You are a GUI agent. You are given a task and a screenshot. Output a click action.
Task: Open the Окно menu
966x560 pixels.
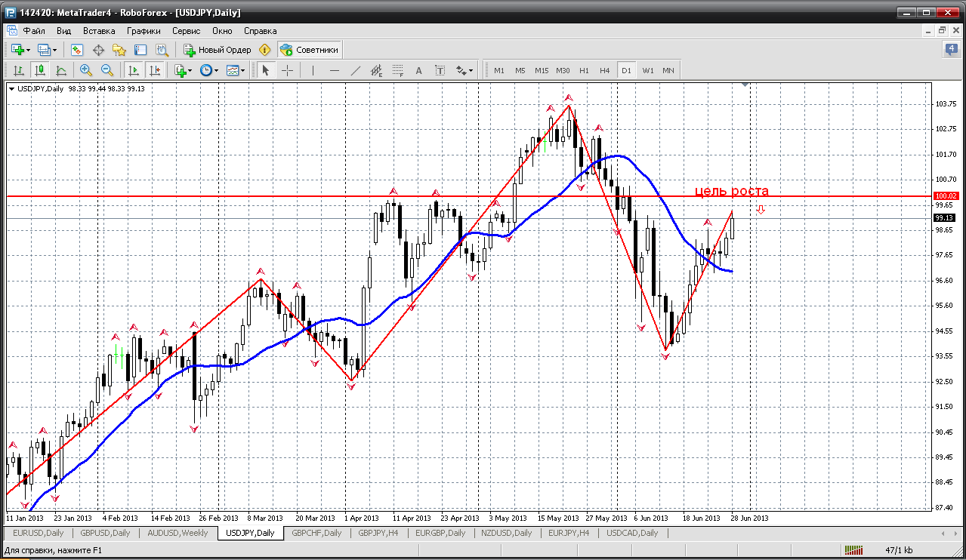point(222,31)
